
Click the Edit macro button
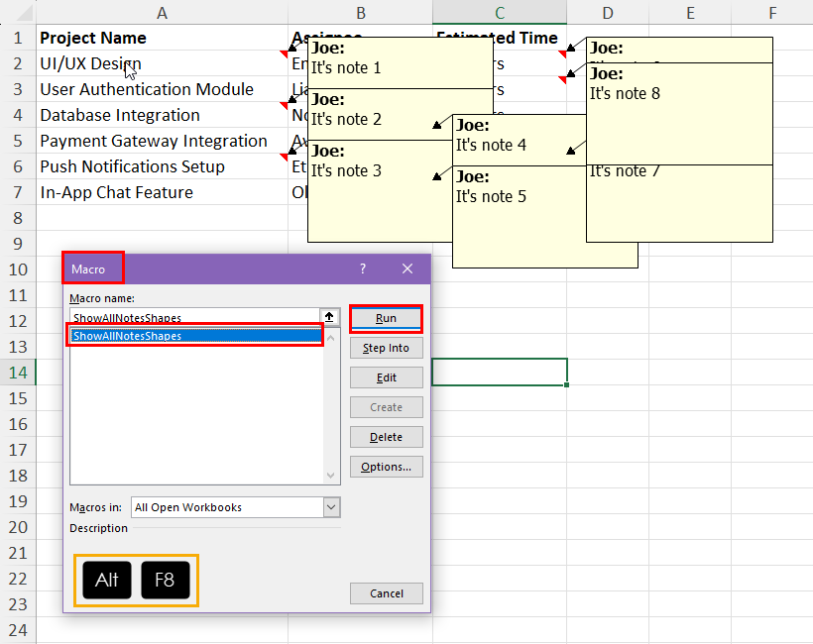387,377
